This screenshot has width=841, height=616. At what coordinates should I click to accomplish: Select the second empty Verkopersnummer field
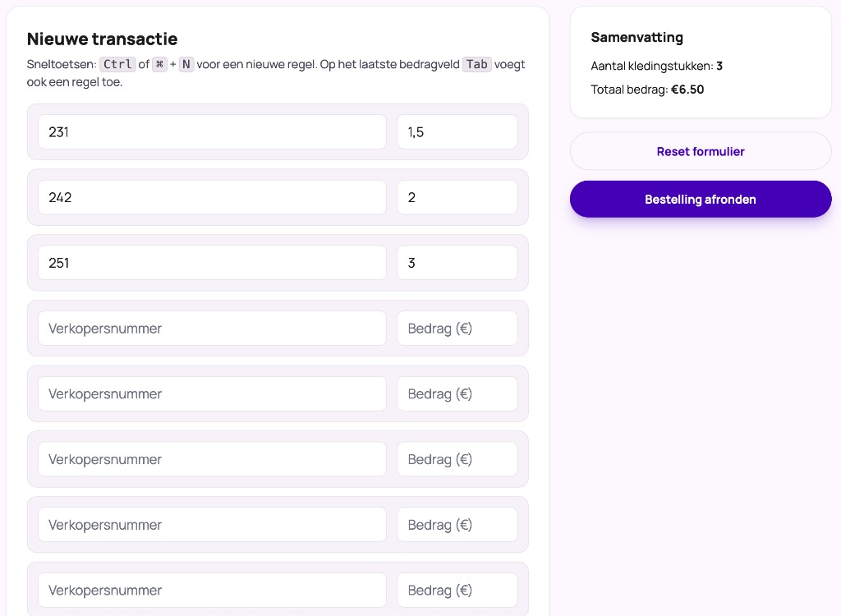[212, 394]
